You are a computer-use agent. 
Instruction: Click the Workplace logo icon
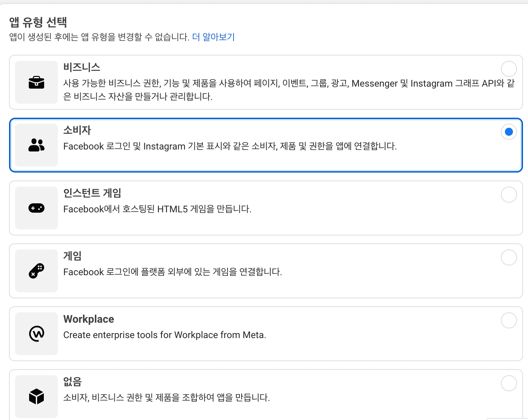36,333
